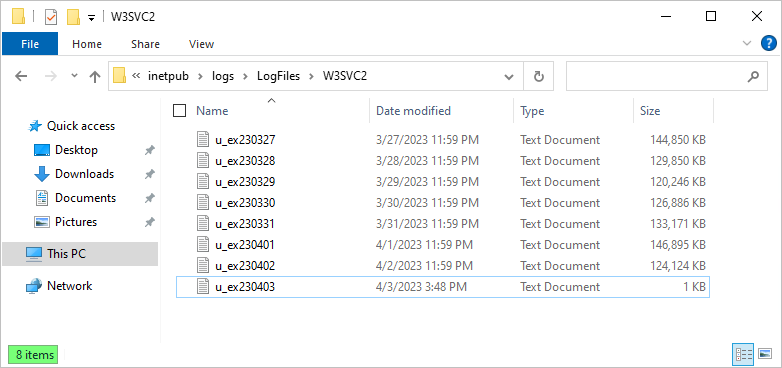
Task: Go back to previous folder
Action: [21, 76]
